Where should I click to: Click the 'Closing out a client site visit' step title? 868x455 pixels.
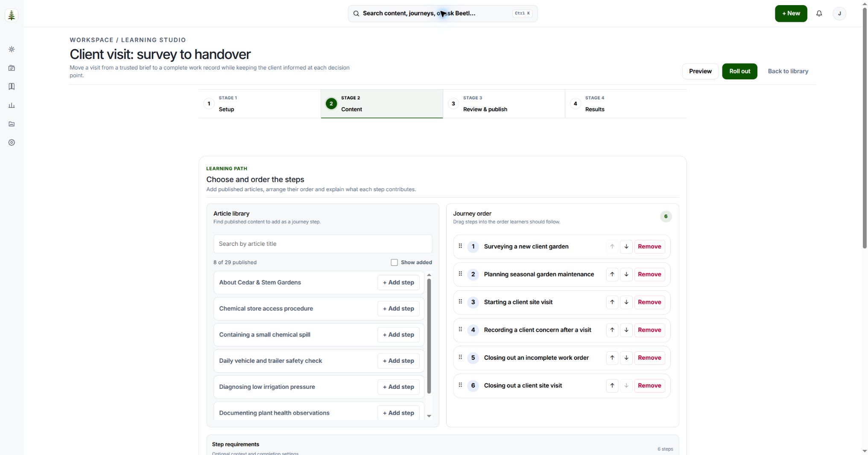click(523, 385)
